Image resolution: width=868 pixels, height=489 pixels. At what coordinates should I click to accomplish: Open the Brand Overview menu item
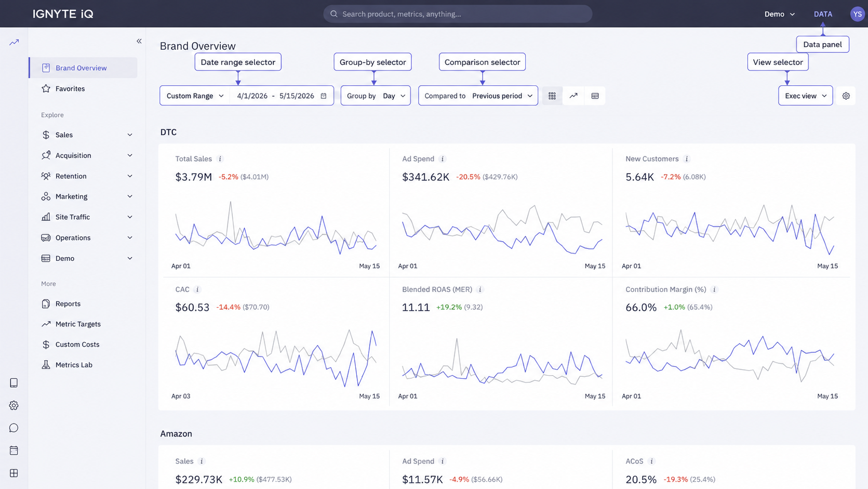click(x=83, y=68)
